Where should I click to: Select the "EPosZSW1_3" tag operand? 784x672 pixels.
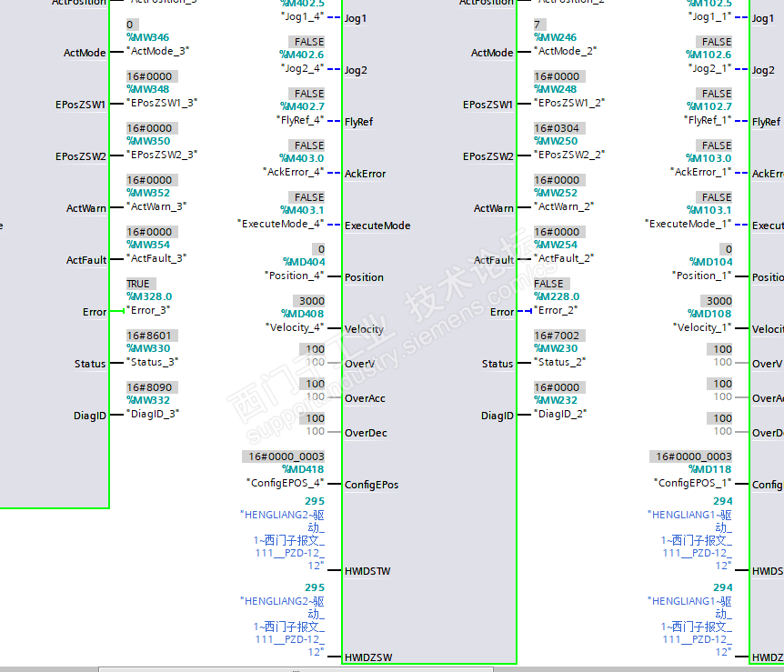(x=162, y=103)
